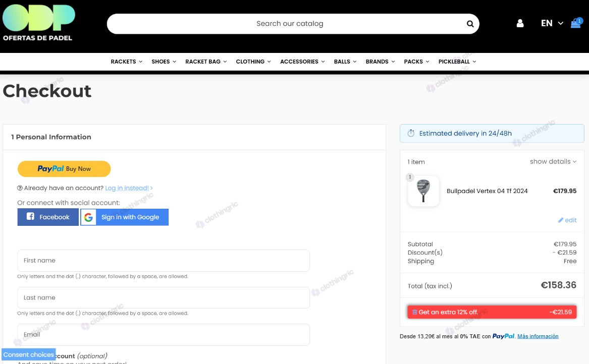Expand the Accessories menu
This screenshot has height=364, width=589.
302,62
